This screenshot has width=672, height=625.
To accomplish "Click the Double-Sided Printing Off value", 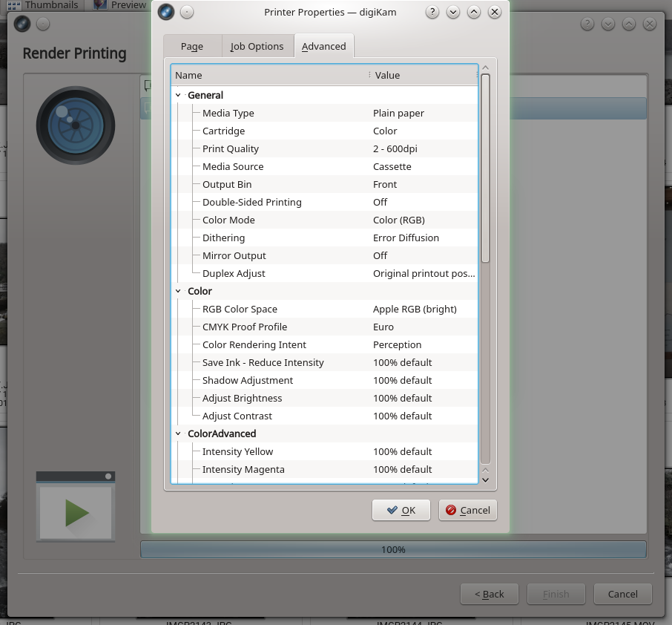I will [381, 202].
